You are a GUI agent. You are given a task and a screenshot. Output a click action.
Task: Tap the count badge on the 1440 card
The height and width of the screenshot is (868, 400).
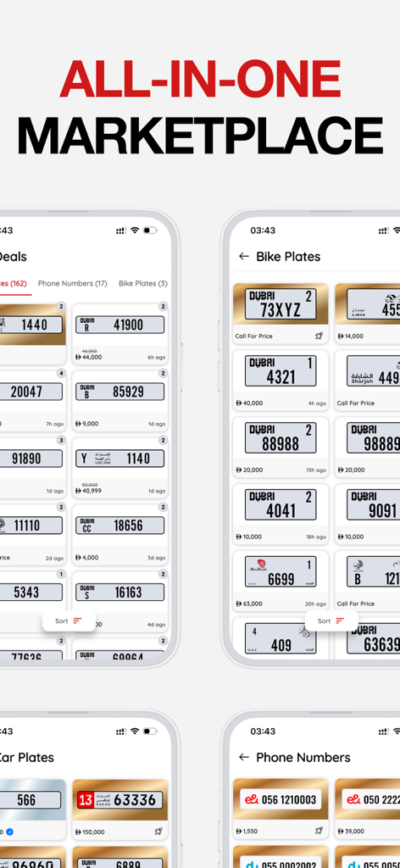pos(61,306)
